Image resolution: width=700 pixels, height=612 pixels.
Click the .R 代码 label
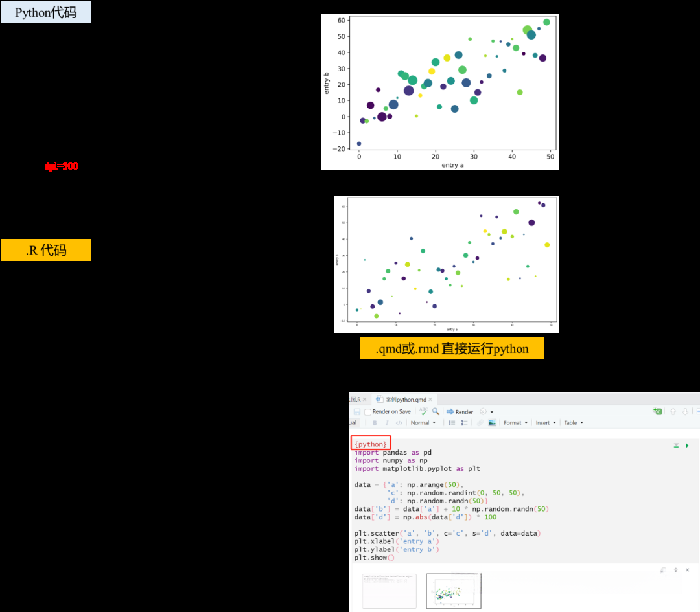point(46,250)
